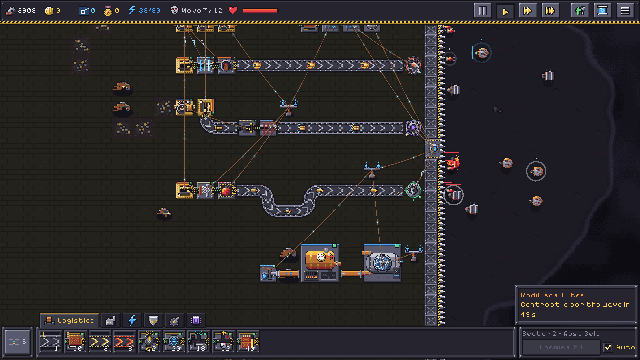
Task: Select the brown crate storage build item
Action: coord(75,342)
